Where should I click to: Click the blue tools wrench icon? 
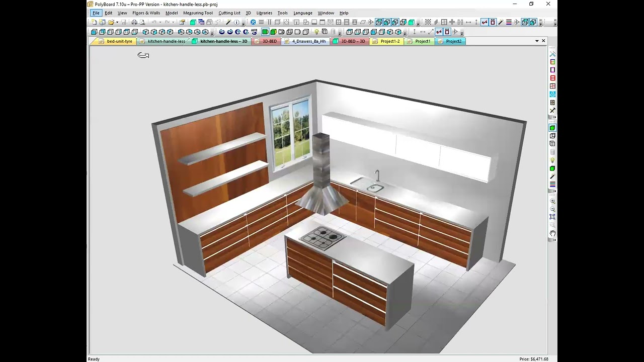coord(253,22)
